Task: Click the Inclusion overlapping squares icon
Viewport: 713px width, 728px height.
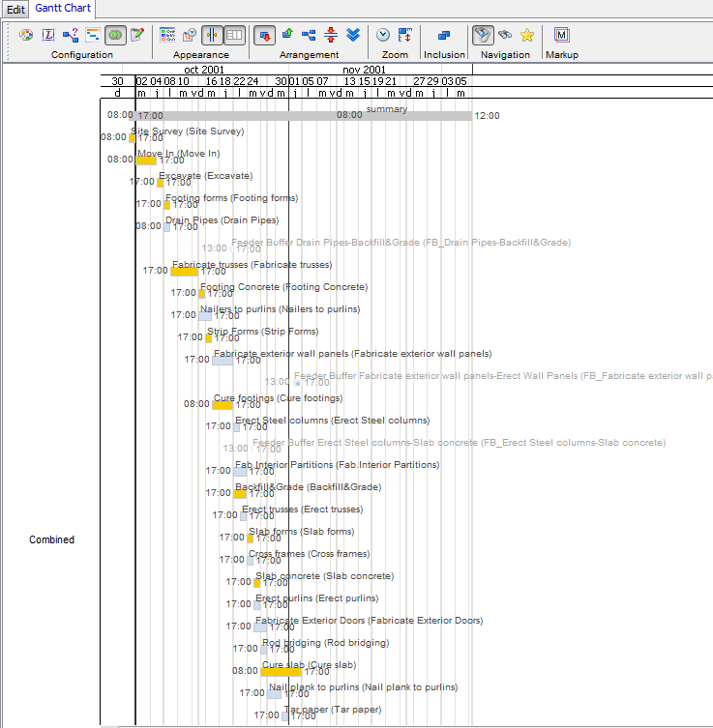Action: [x=444, y=35]
